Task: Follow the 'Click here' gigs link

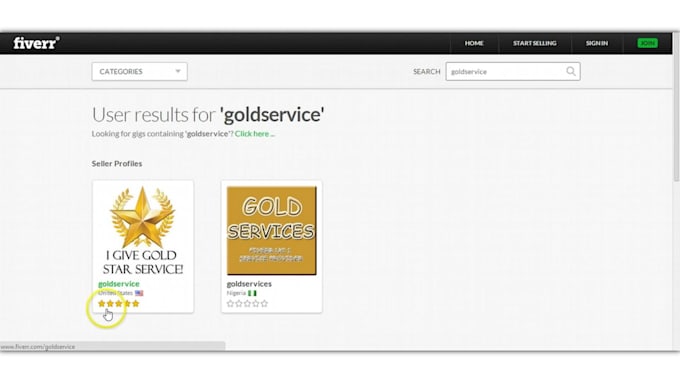Action: point(255,134)
